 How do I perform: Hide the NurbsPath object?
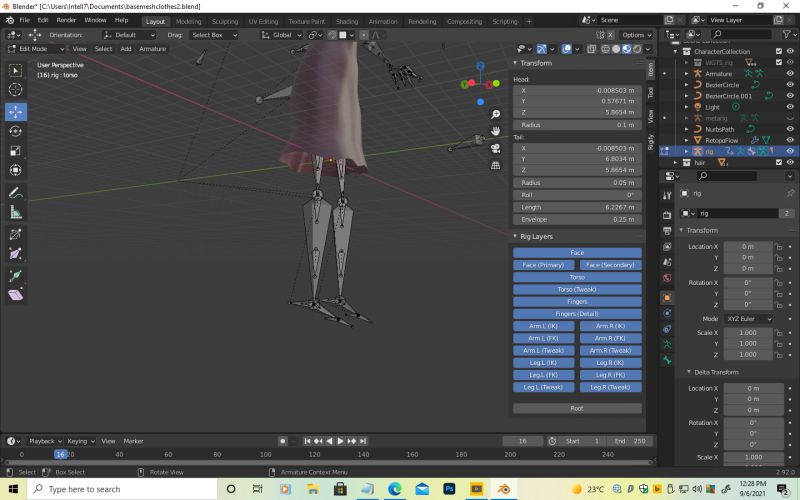(790, 129)
